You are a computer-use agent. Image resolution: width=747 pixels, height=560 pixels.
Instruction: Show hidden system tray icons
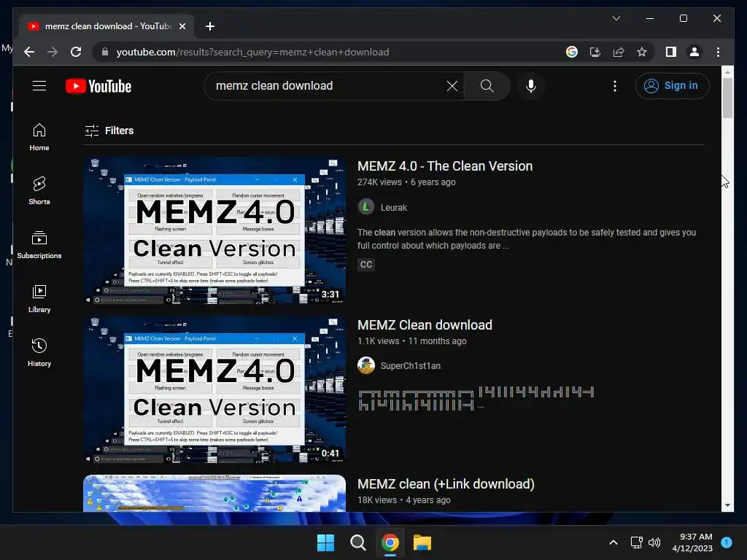[614, 542]
